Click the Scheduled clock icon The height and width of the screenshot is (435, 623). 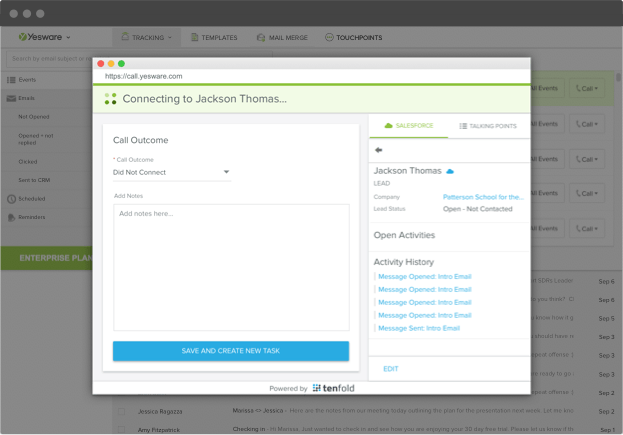click(12, 199)
